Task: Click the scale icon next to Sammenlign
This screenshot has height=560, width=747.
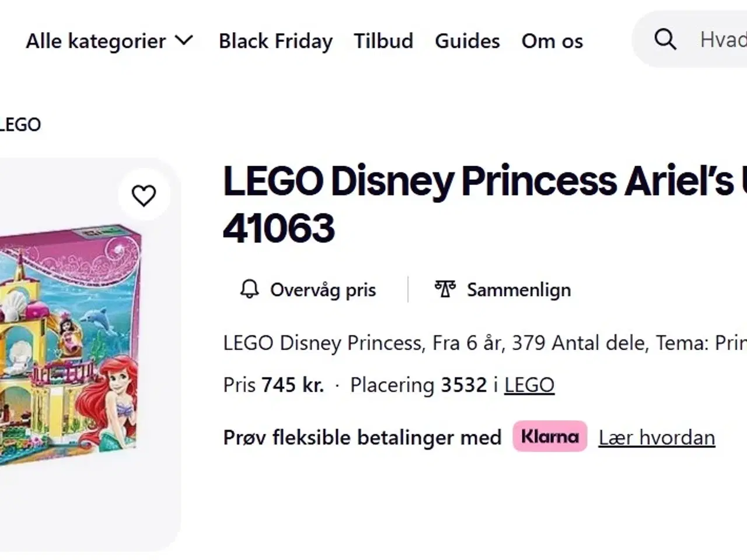Action: point(444,289)
